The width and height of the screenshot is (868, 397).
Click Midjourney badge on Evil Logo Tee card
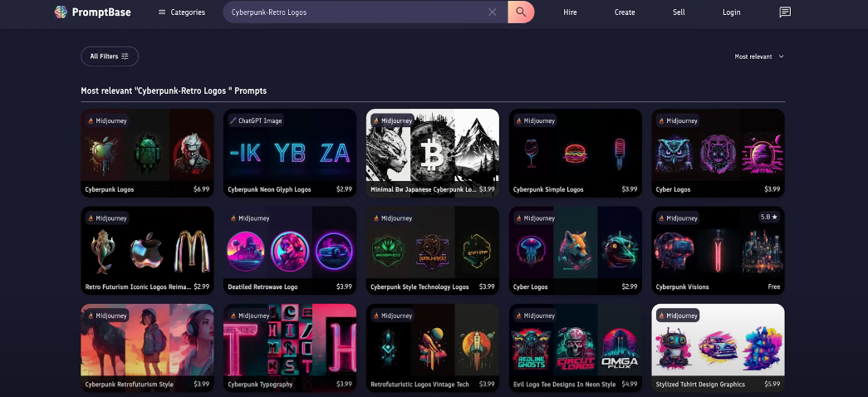pos(535,316)
